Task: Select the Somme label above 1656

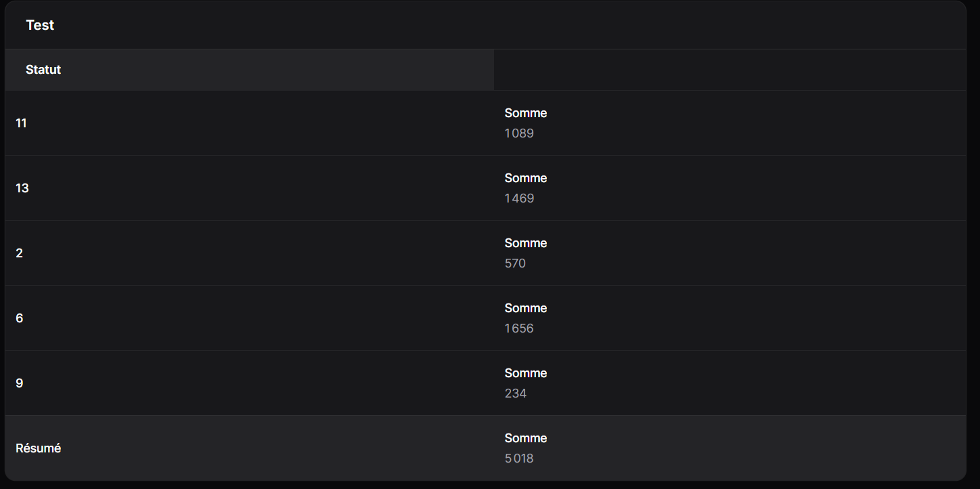Action: (526, 308)
